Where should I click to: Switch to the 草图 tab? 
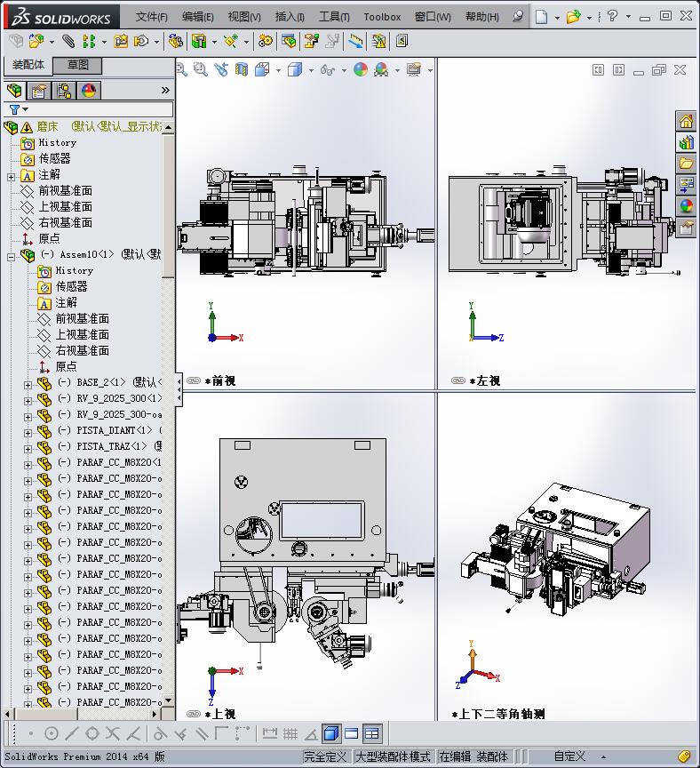coord(78,65)
